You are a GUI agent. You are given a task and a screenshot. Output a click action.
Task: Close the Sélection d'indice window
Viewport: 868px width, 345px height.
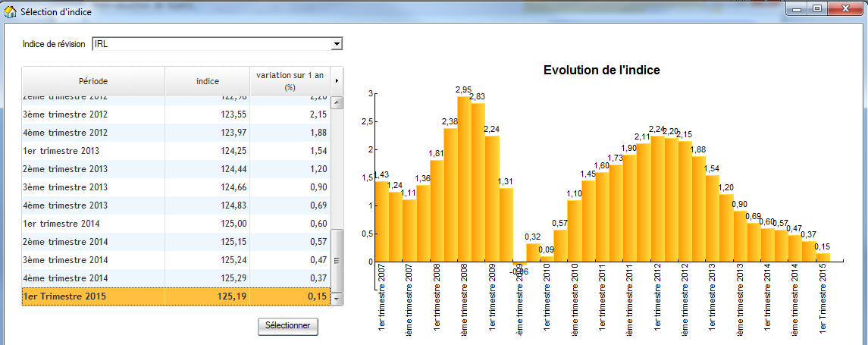click(845, 9)
